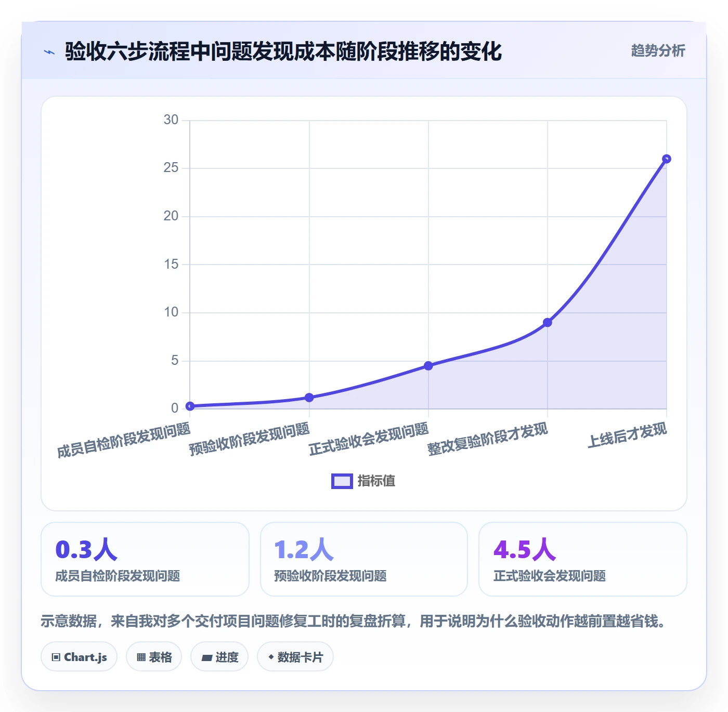The image size is (728, 712).
Task: Click the data point for 预验收阶段发现问题
Action: tap(309, 398)
